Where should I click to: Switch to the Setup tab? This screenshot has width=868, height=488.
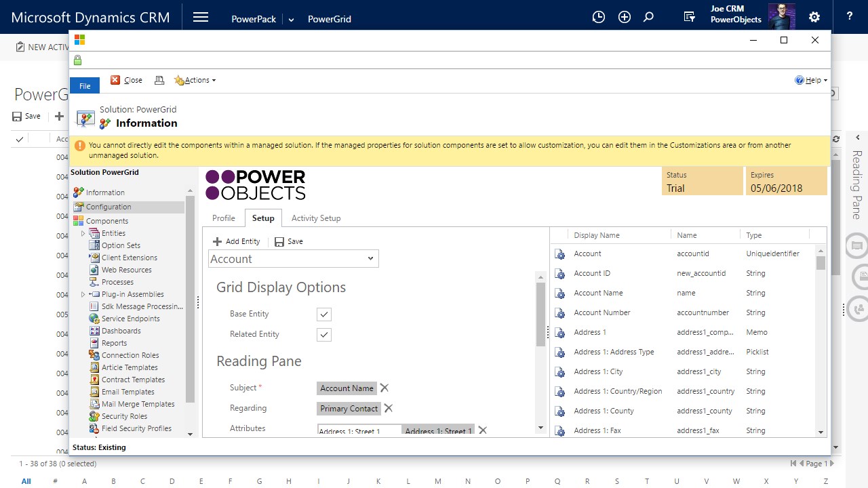tap(263, 218)
